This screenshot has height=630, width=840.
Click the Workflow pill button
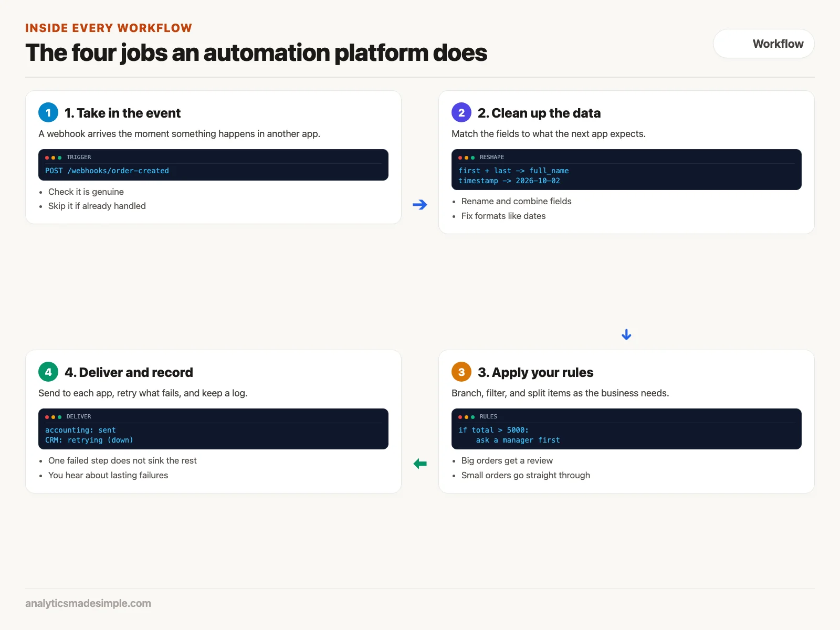click(763, 44)
